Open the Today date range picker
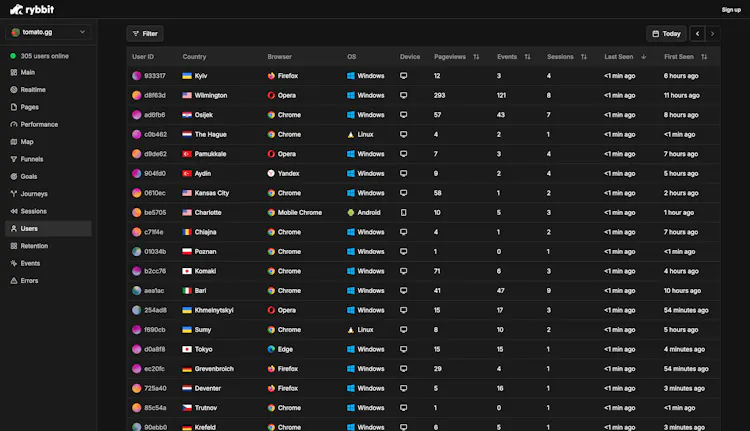The image size is (750, 431). coord(666,33)
